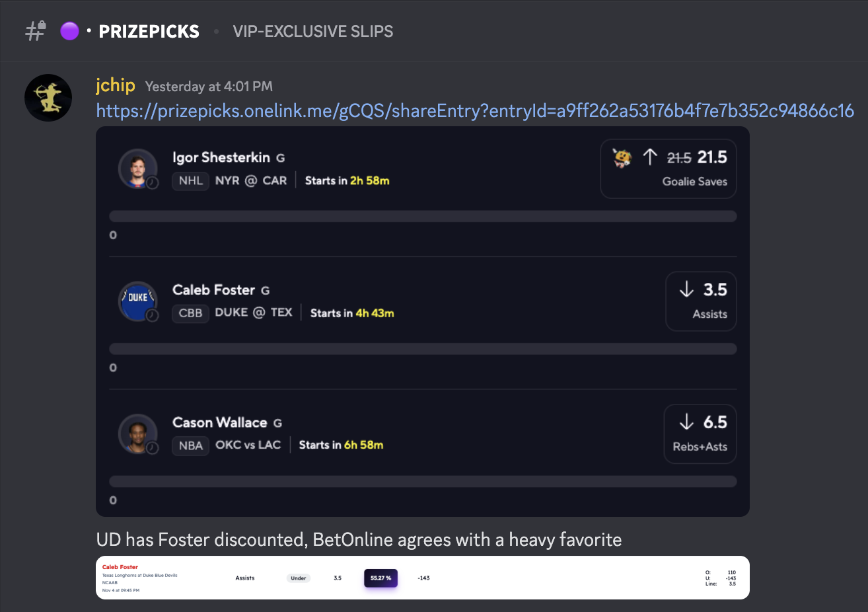Image resolution: width=868 pixels, height=612 pixels.
Task: Click Caleb Foster's Duke jersey avatar
Action: (137, 301)
